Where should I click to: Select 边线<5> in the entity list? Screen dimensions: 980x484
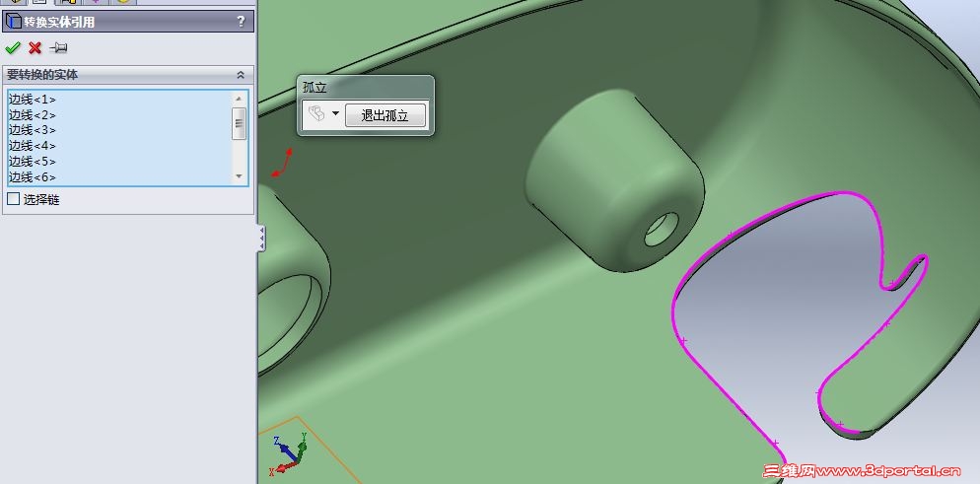tap(33, 161)
